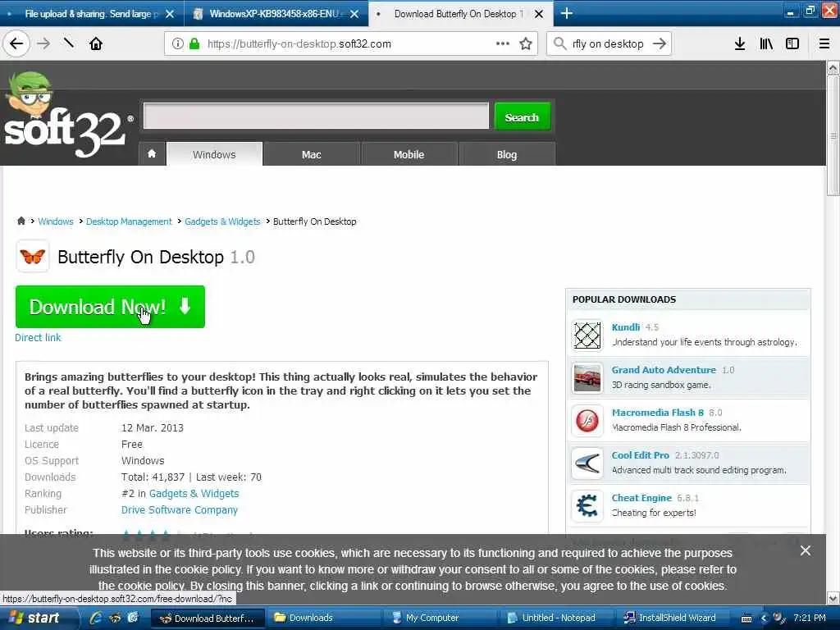Image resolution: width=840 pixels, height=630 pixels.
Task: Click the soft32 home tab icon
Action: click(152, 154)
